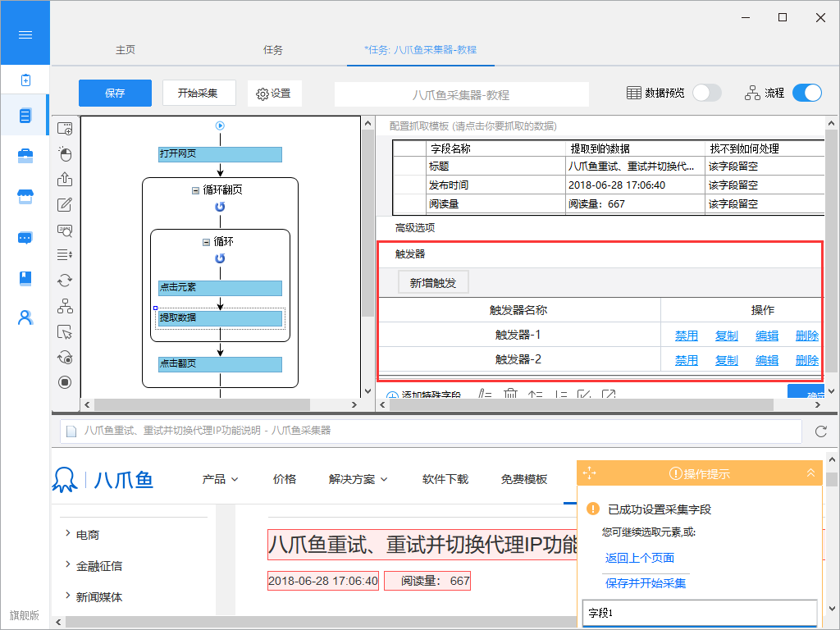
Task: Open the user account icon in sidebar
Action: (25, 317)
